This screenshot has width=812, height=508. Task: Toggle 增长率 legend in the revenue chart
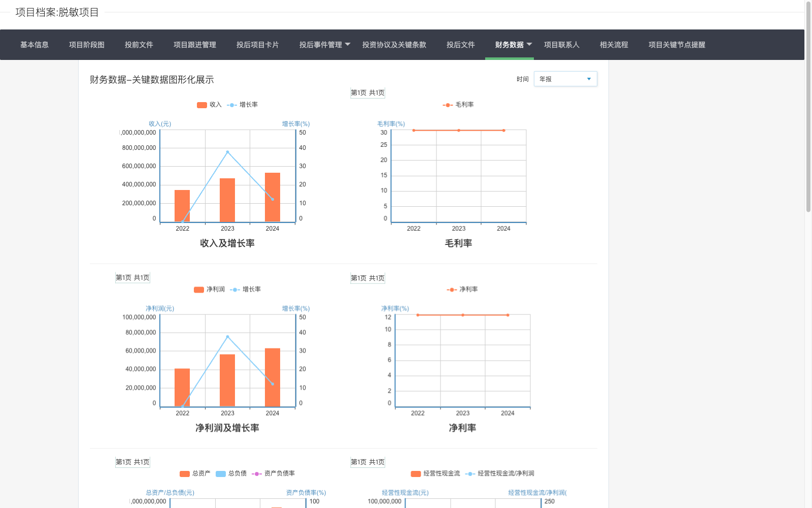[232, 105]
